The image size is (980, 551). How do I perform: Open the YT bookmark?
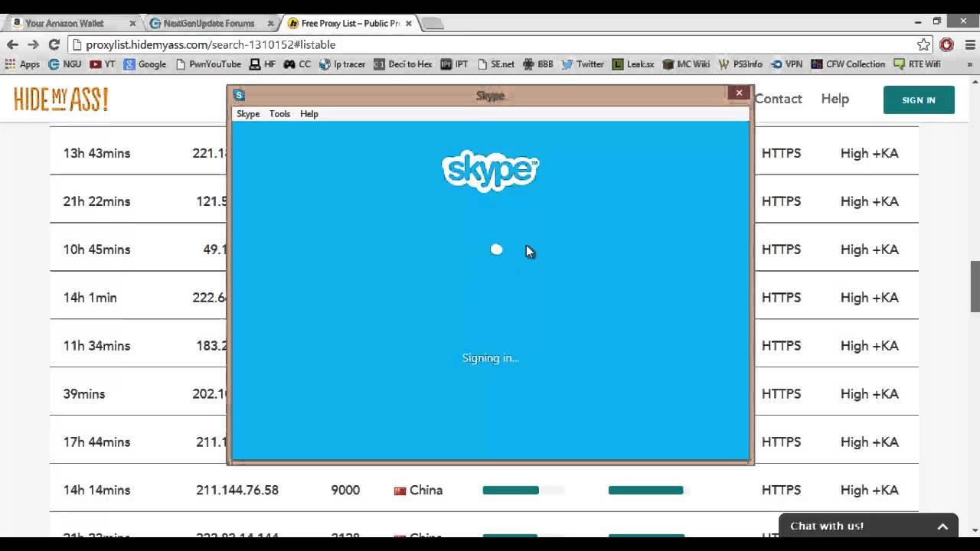[103, 64]
